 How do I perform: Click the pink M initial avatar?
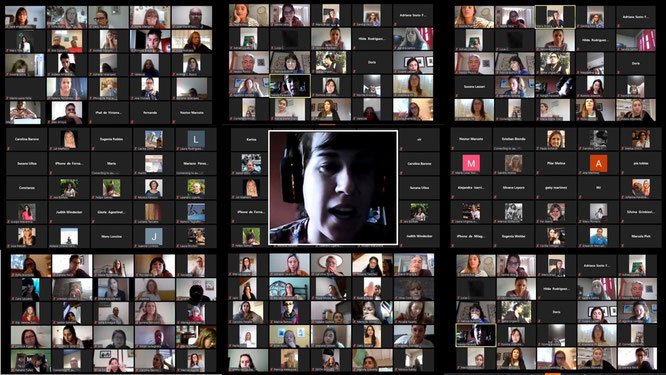(x=471, y=163)
